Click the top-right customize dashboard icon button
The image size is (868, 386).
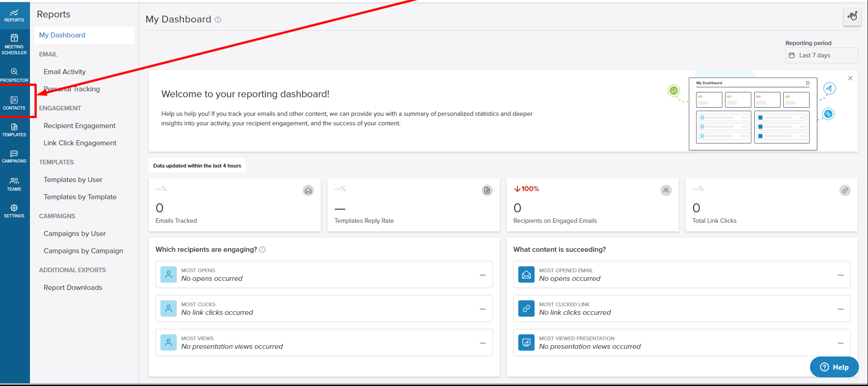852,17
